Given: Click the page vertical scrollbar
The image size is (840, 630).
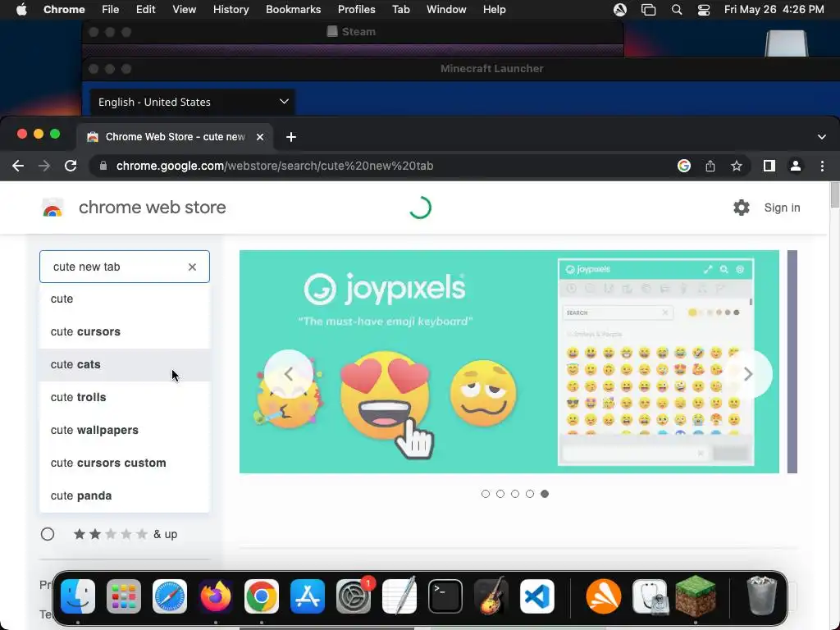Looking at the screenshot, I should (834, 195).
